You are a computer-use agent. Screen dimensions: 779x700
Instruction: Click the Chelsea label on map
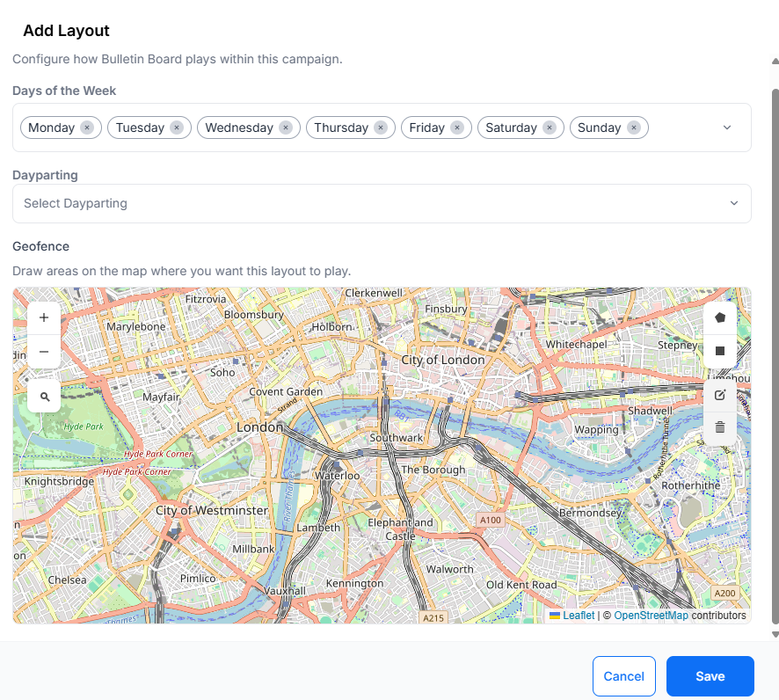pos(67,580)
